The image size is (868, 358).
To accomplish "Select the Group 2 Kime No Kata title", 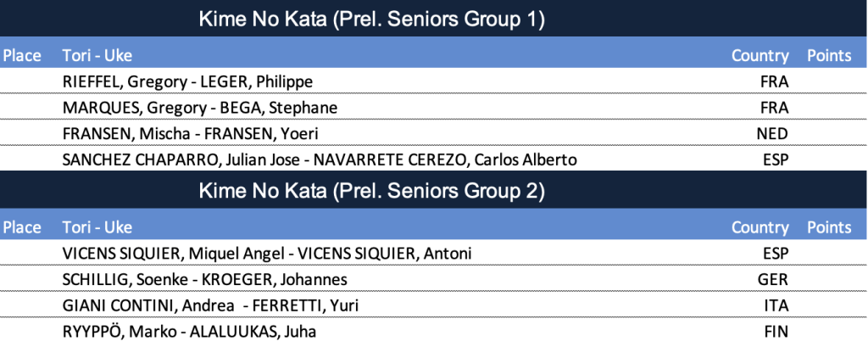I will 371,191.
